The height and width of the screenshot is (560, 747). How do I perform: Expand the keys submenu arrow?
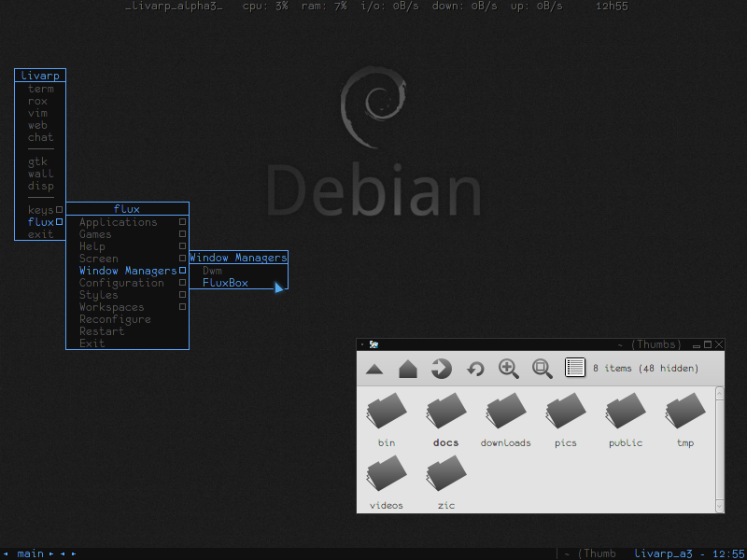point(59,209)
